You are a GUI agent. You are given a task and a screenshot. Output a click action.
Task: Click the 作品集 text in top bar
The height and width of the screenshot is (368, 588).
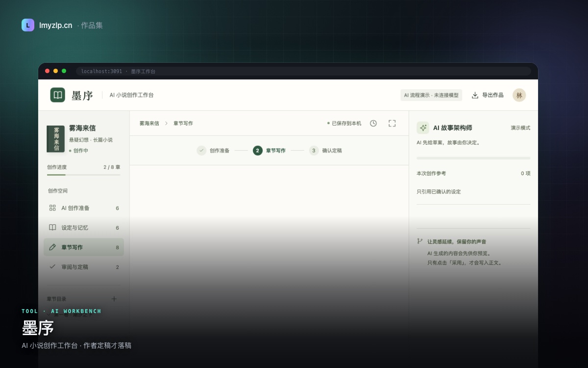point(92,26)
